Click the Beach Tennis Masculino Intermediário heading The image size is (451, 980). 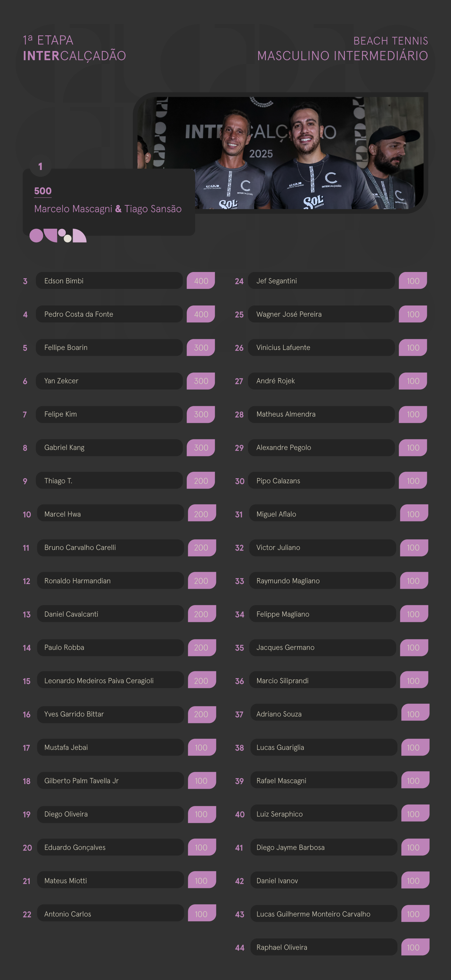click(343, 48)
